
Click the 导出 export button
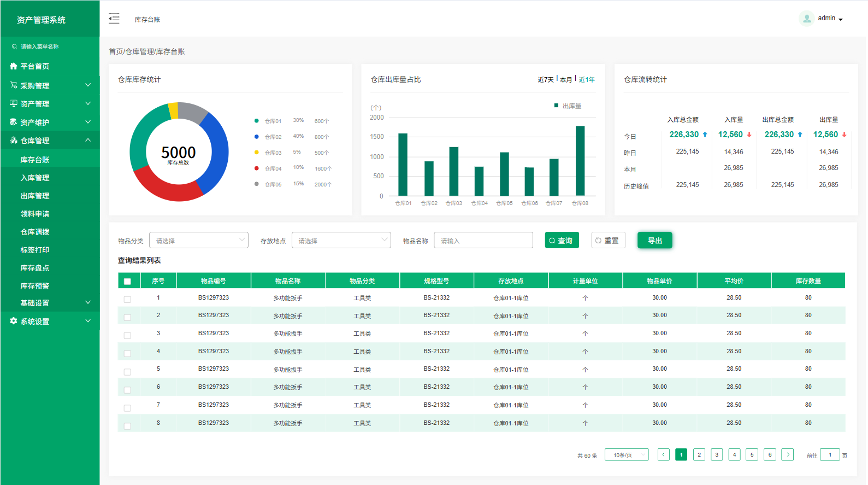[654, 240]
